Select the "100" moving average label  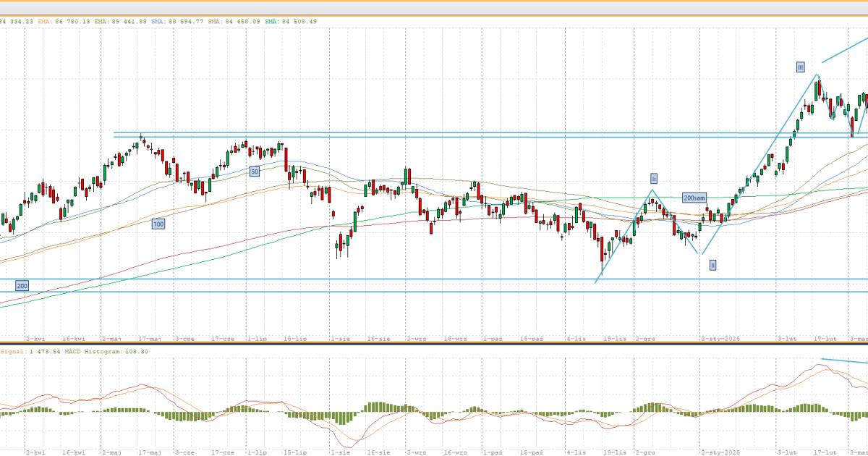[x=158, y=225]
